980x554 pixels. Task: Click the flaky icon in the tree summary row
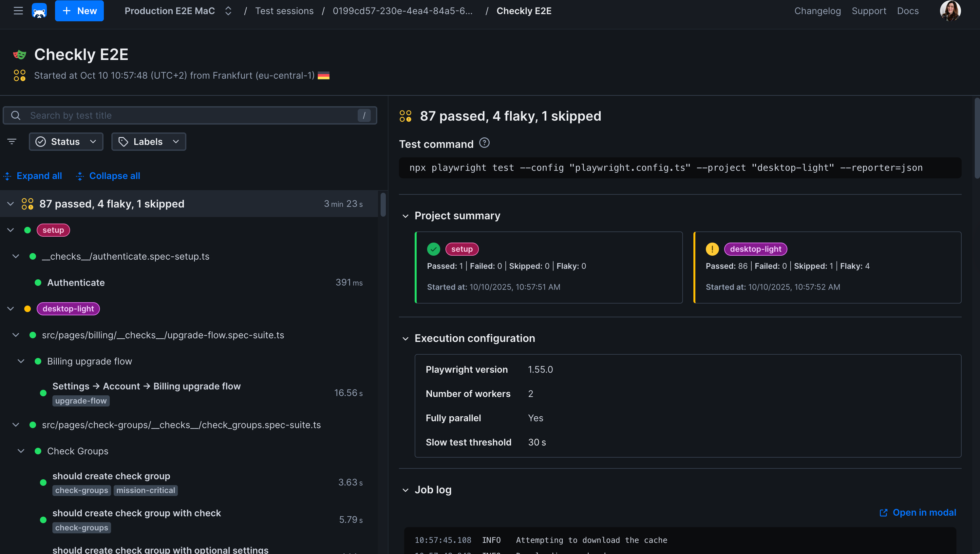(28, 204)
